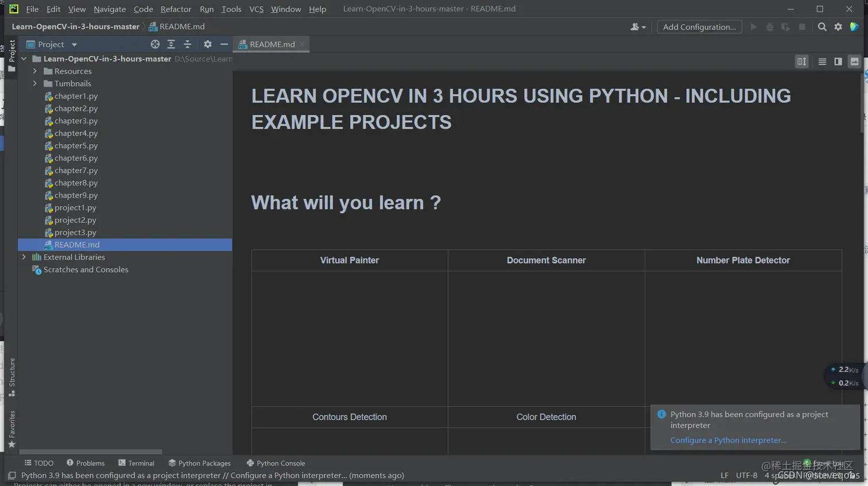868x486 pixels.
Task: Hide the Project tool window
Action: click(x=224, y=44)
